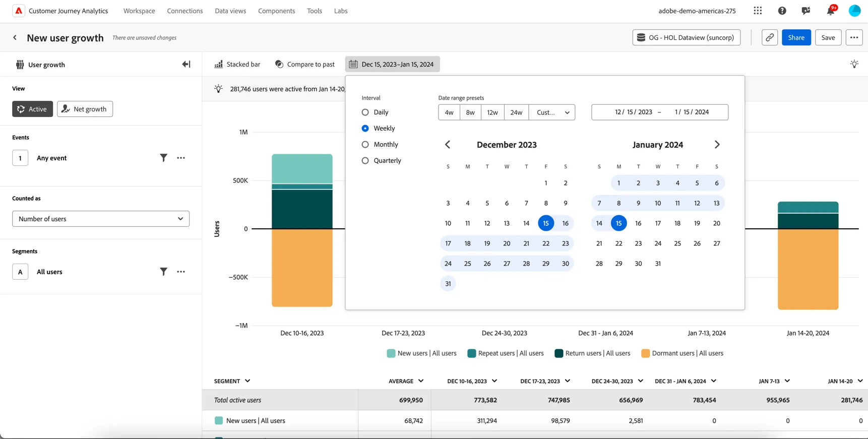
Task: Open more options for All users segment
Action: point(181,272)
